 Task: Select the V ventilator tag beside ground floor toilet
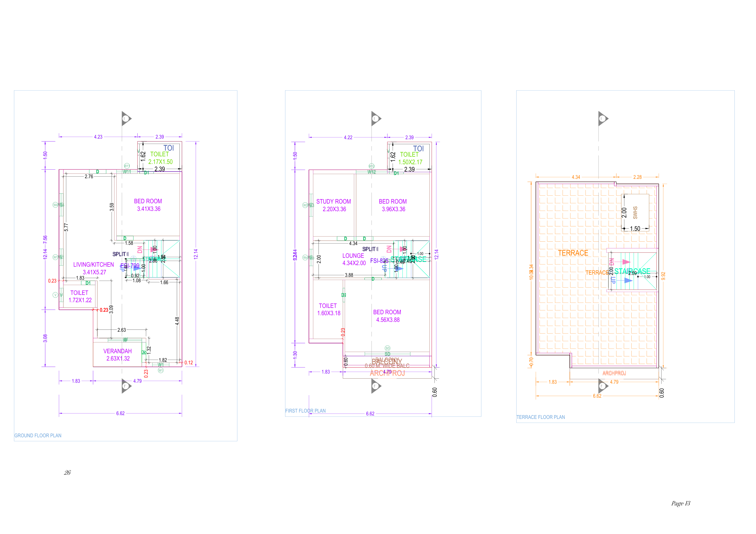pos(55,295)
